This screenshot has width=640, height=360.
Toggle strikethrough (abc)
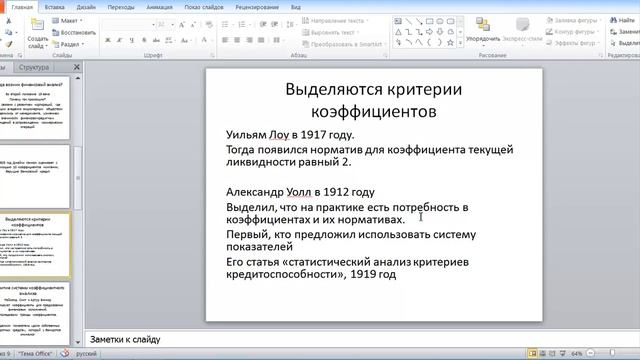pos(156,40)
